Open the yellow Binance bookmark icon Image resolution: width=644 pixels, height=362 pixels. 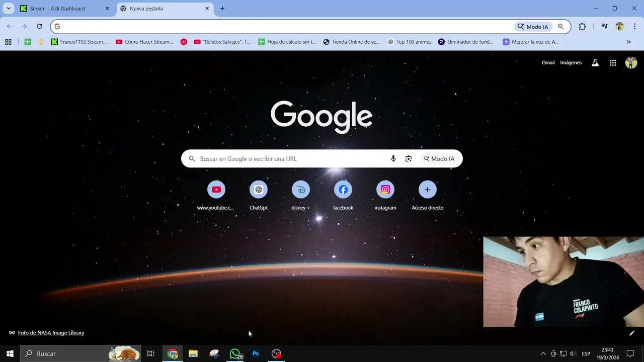[41, 42]
